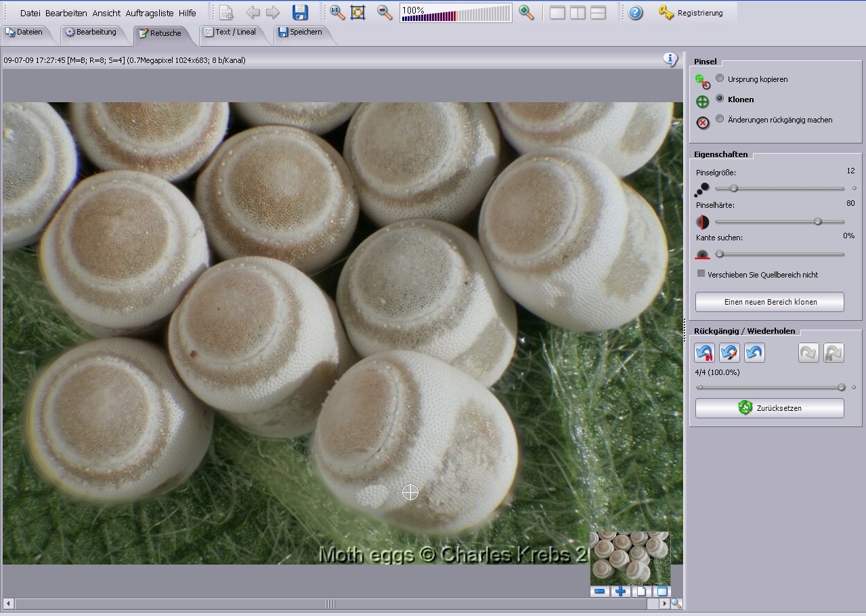Click the zoom 1:1 magnifier icon
The height and width of the screenshot is (616, 866).
coord(337,12)
